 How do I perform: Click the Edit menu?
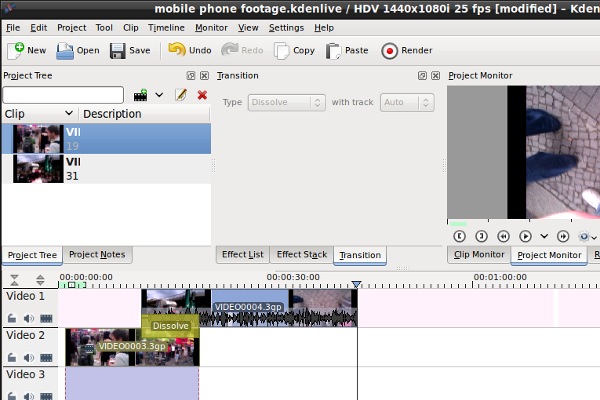pos(39,28)
